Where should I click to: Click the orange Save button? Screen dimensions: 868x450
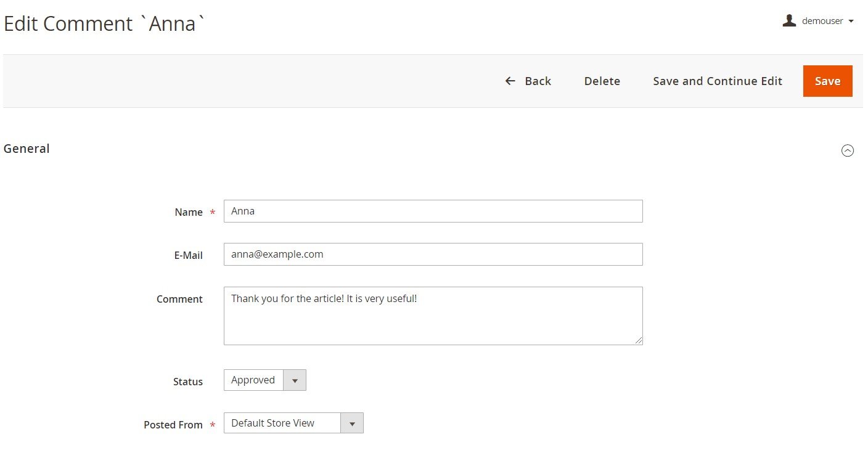(x=827, y=81)
